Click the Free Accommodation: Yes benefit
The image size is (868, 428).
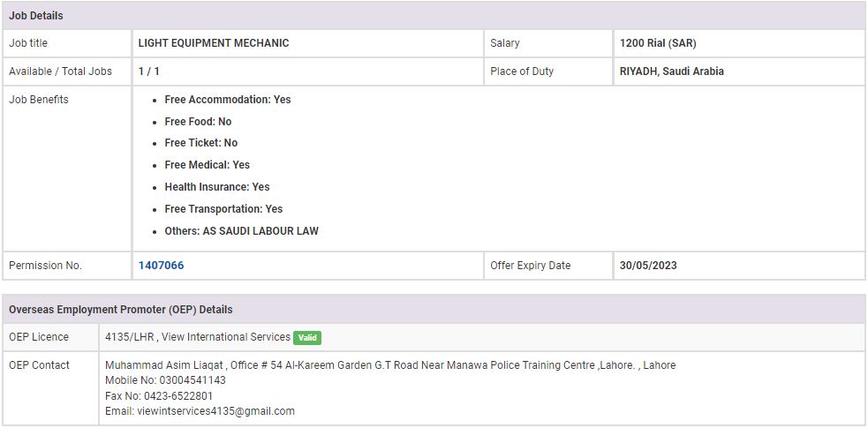227,100
